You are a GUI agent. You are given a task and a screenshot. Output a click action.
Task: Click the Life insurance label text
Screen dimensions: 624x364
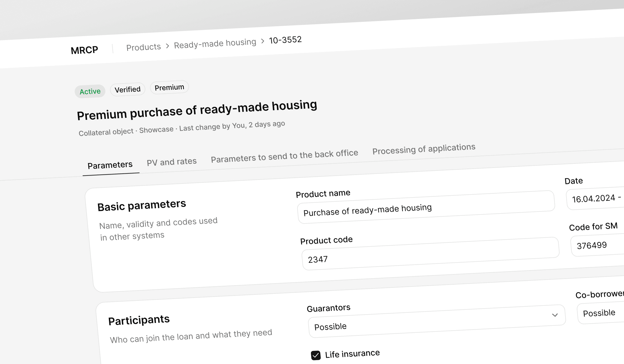pos(352,354)
